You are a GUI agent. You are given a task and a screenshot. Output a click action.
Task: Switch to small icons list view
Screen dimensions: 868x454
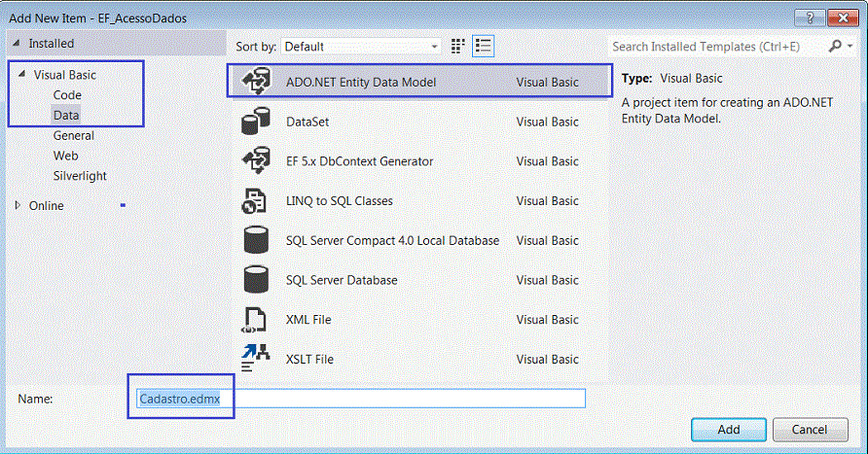point(484,47)
